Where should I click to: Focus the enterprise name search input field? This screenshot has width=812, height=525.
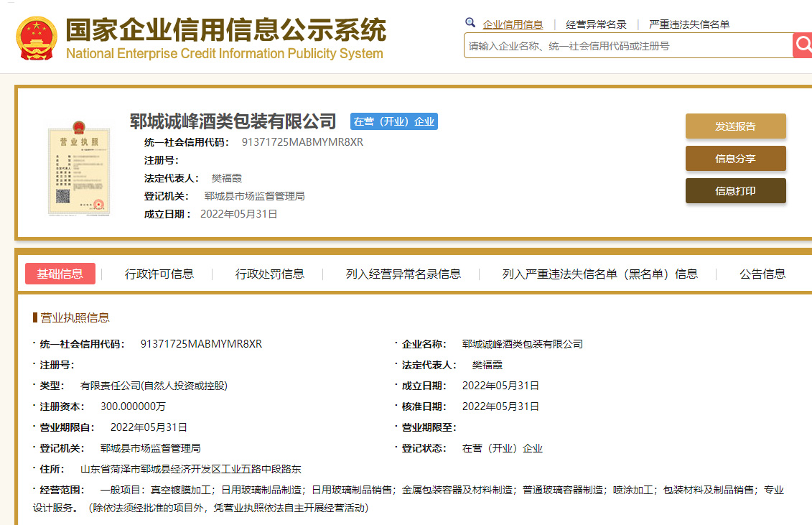[628, 46]
